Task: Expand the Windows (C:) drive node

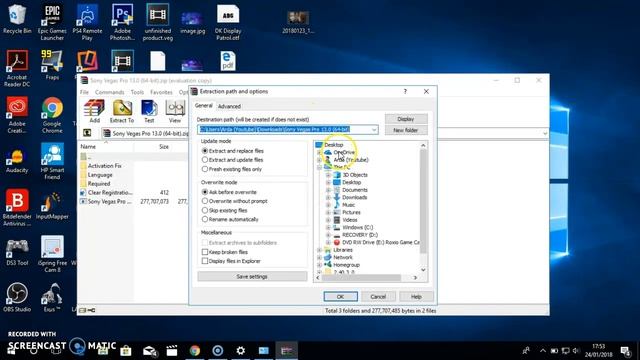Action: click(x=328, y=227)
